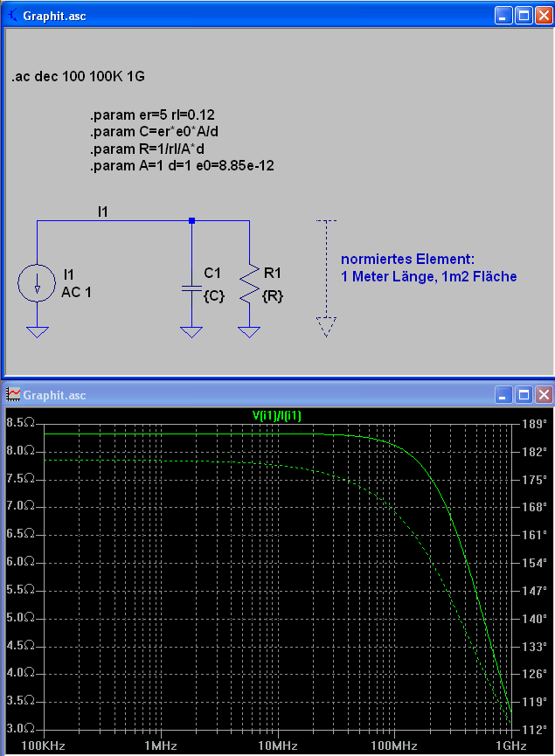
Task: Click the 1GHz frequency axis label
Action: (x=511, y=746)
